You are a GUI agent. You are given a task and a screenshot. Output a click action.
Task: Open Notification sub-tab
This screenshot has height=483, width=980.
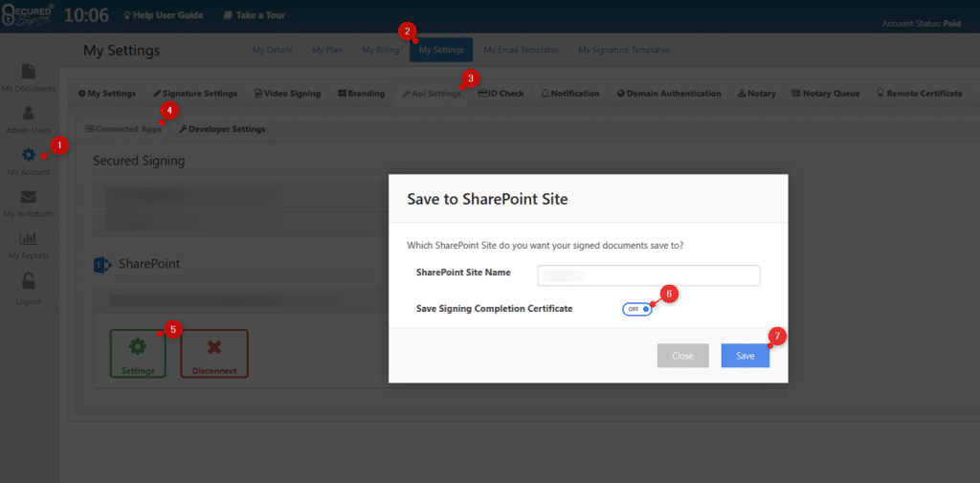tap(570, 94)
